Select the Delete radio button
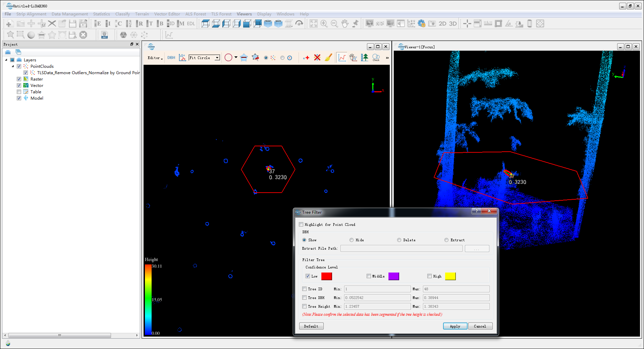The image size is (644, 349). coord(399,240)
